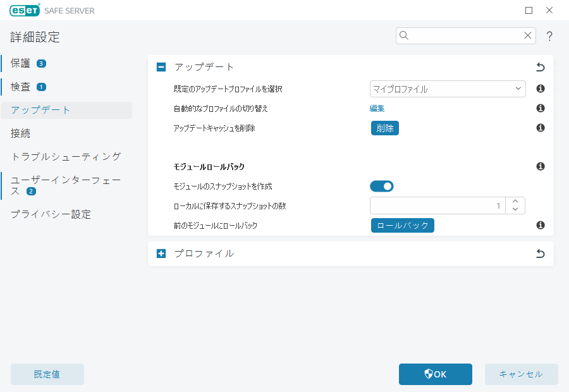Viewport: 569px width, 392px height.
Task: Click the info icon beside モジュールロールバック
Action: (540, 166)
